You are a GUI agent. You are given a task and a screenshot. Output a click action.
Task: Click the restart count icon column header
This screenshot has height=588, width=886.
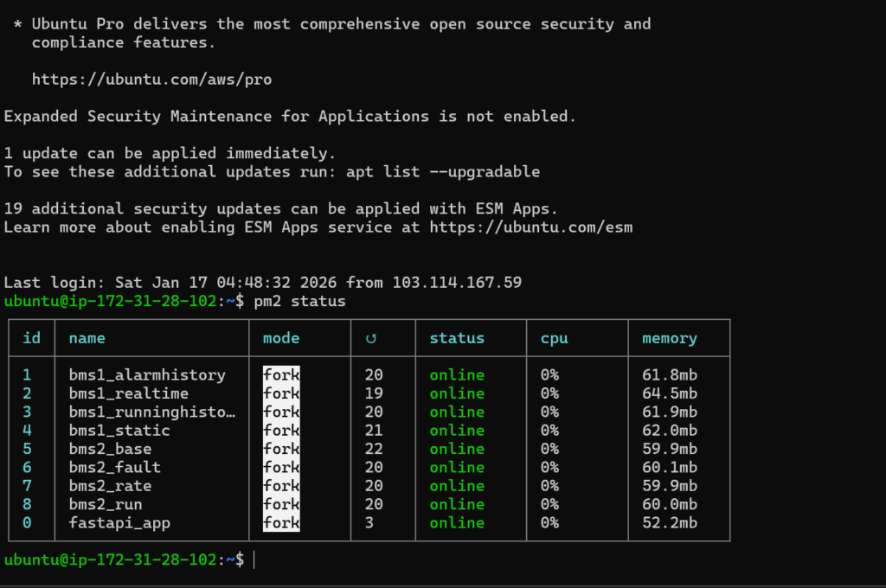pos(369,338)
